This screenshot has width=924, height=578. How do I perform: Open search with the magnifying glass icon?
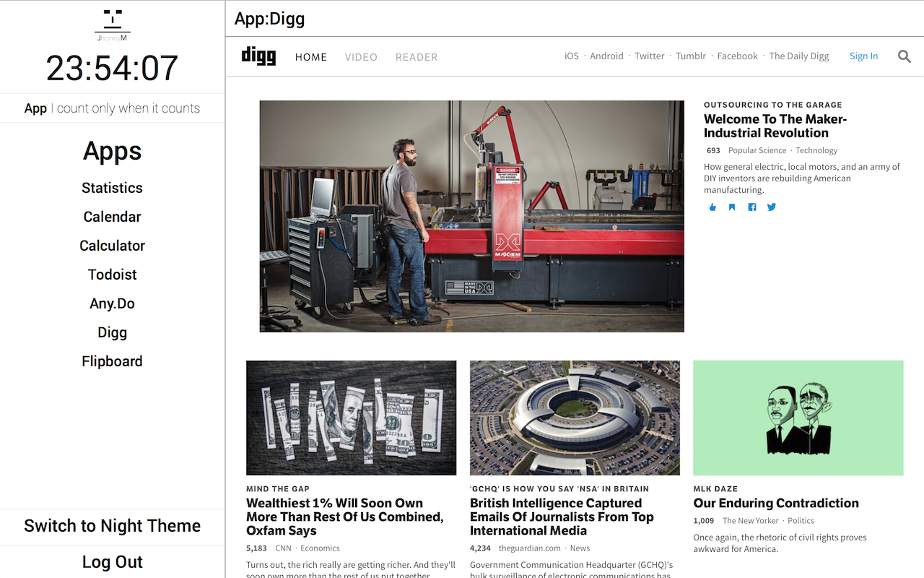tap(904, 56)
